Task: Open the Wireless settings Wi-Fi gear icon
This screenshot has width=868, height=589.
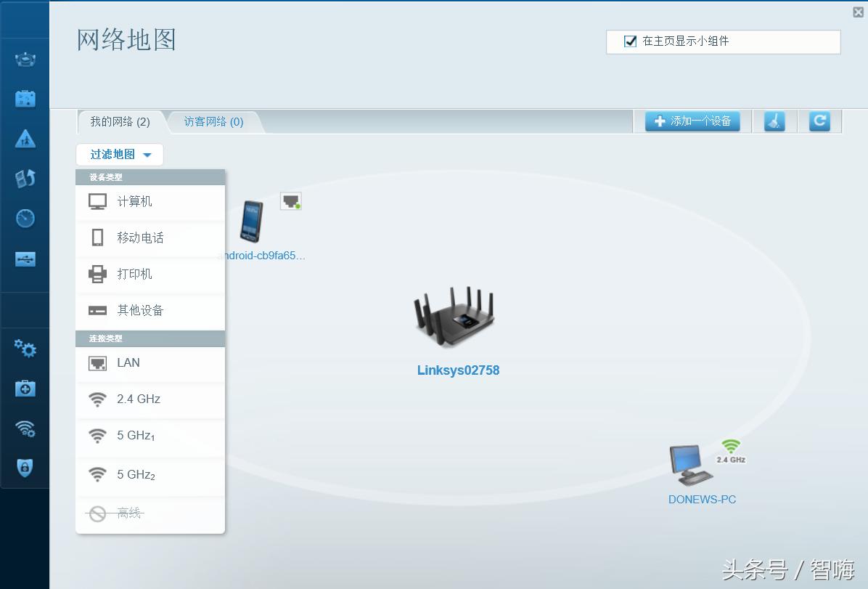Action: [25, 428]
